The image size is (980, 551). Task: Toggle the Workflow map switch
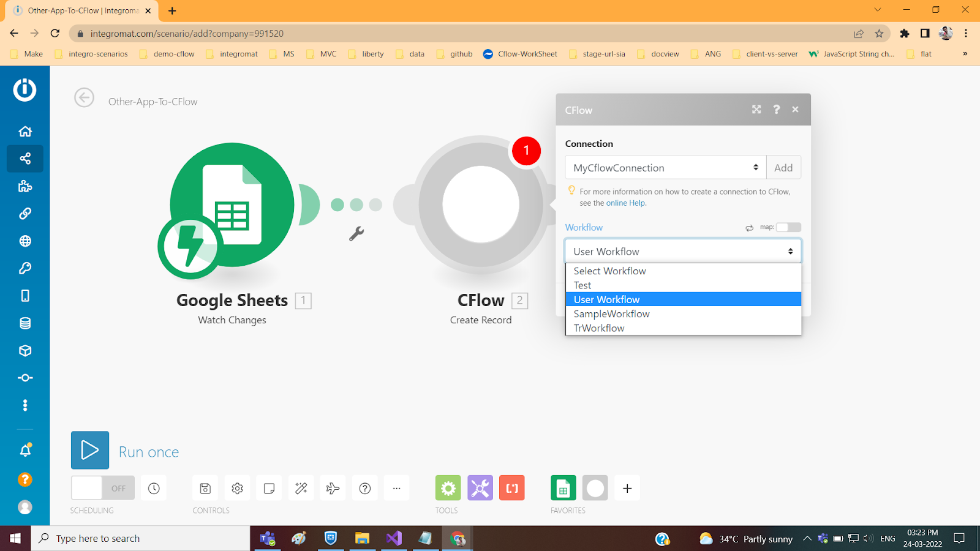point(788,227)
